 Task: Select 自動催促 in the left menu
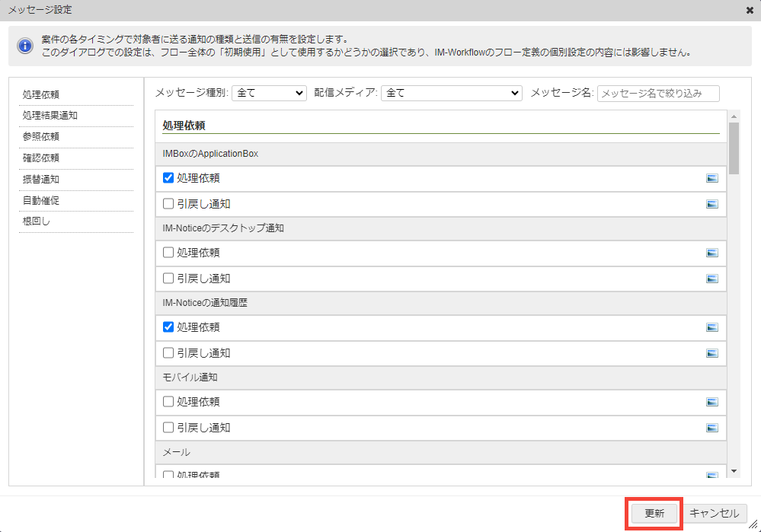coord(41,200)
